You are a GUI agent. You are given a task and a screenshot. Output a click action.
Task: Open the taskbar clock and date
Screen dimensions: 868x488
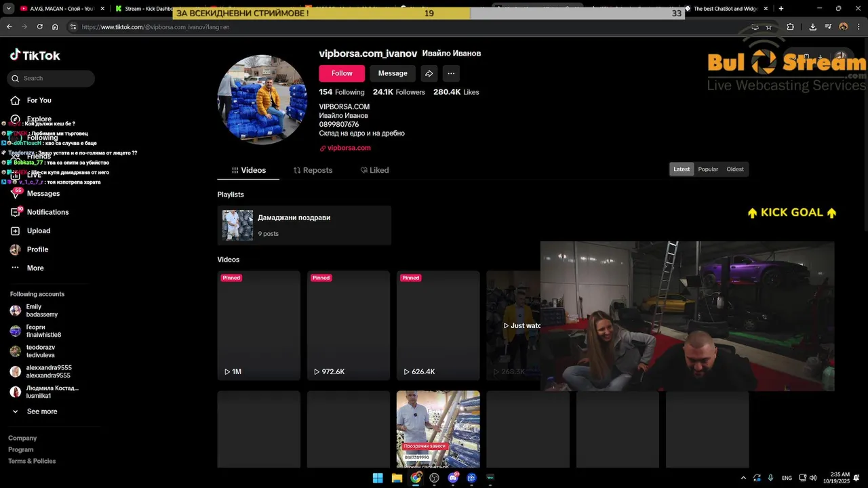pyautogui.click(x=836, y=478)
